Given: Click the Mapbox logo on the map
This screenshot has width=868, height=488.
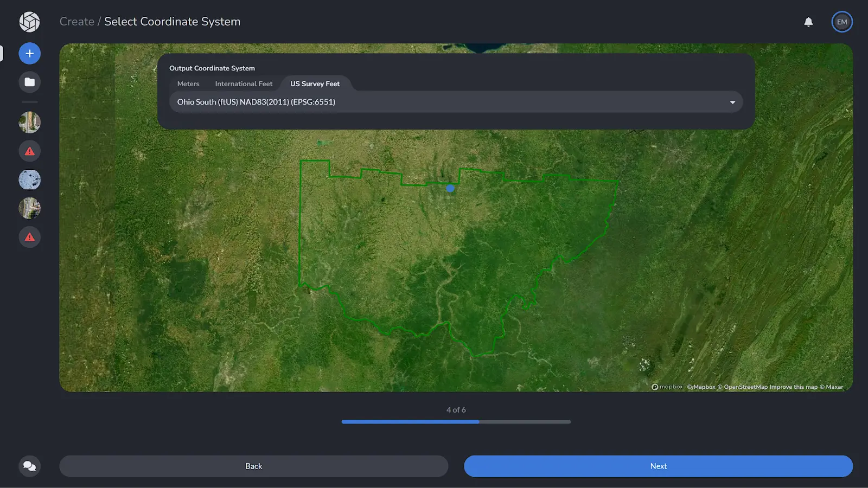Looking at the screenshot, I should tap(666, 387).
